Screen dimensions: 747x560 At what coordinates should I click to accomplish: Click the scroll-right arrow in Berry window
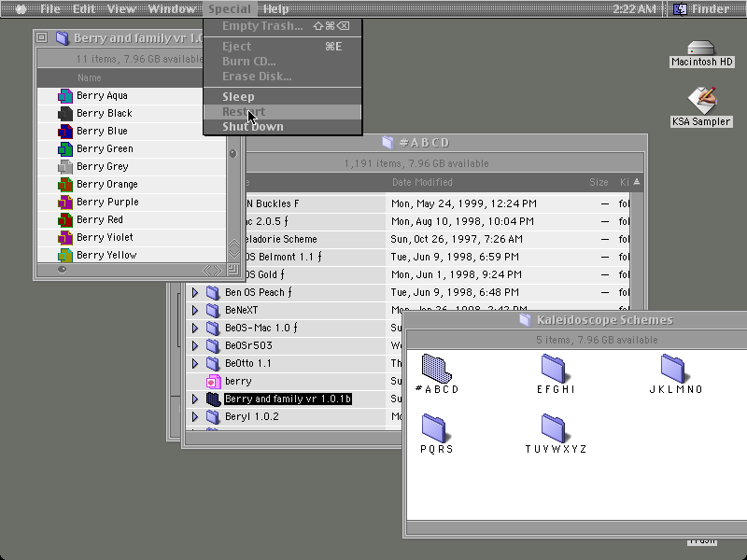218,271
